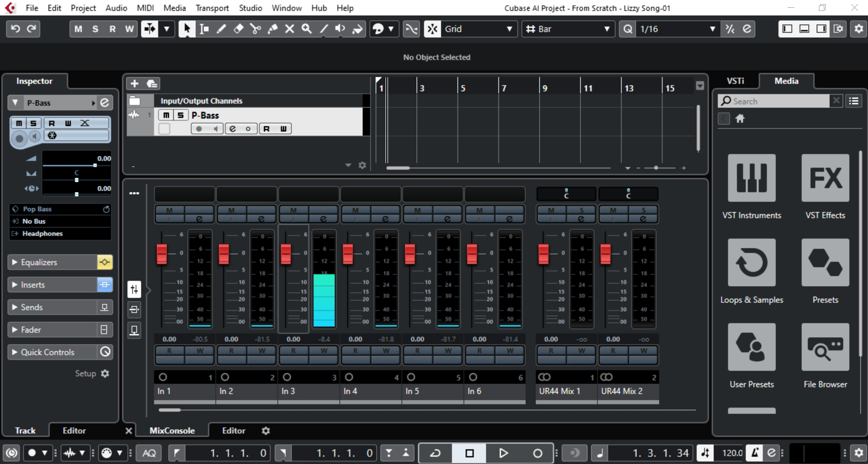Viewport: 868px width, 464px height.
Task: Select the Split scissors tool
Action: [x=255, y=29]
